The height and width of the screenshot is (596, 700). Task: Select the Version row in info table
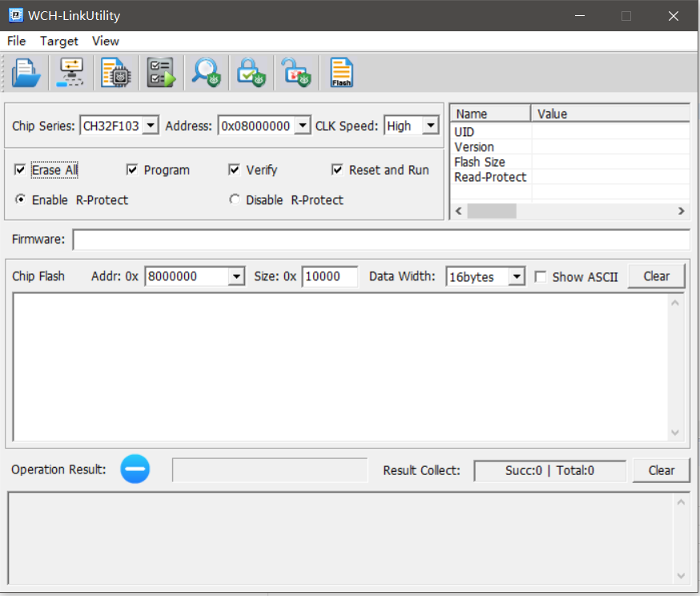pyautogui.click(x=570, y=147)
